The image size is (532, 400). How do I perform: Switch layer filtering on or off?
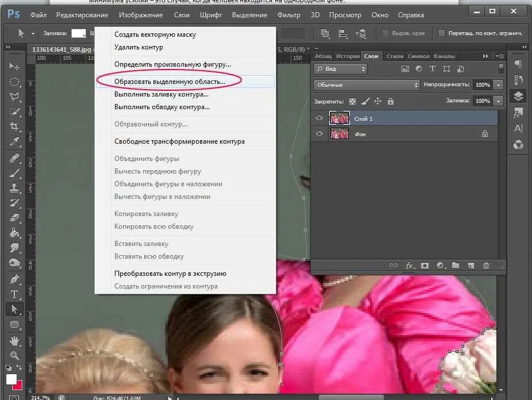(501, 69)
